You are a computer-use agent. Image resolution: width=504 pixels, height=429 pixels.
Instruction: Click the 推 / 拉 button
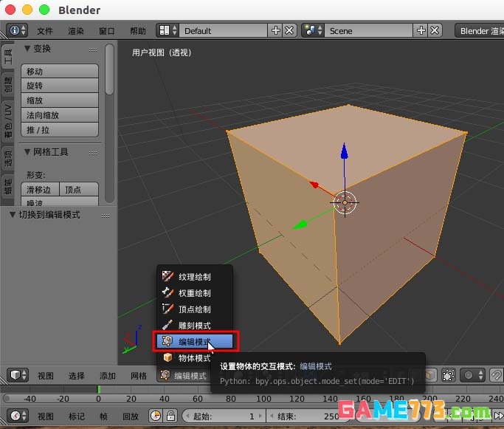click(60, 130)
